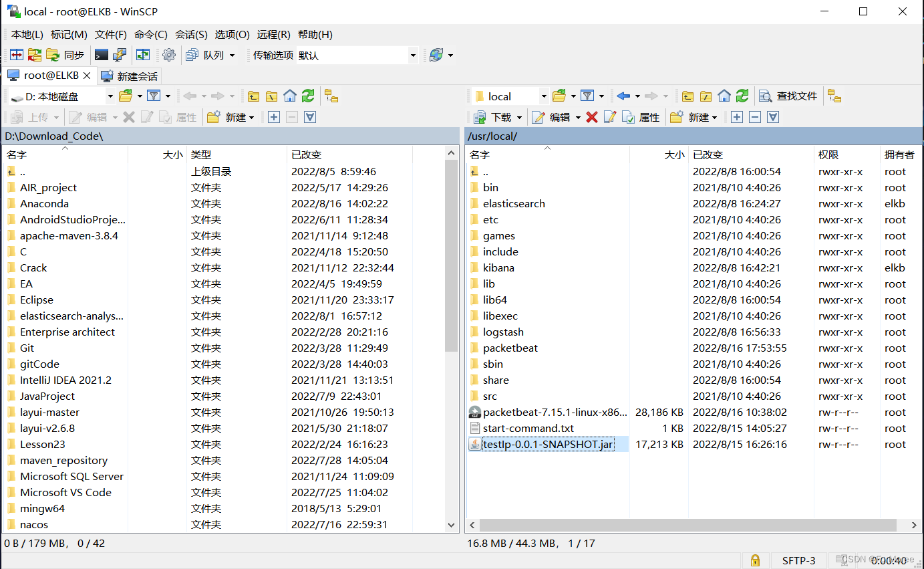The width and height of the screenshot is (924, 569).
Task: Click the 查找文件 find files button
Action: 788,96
